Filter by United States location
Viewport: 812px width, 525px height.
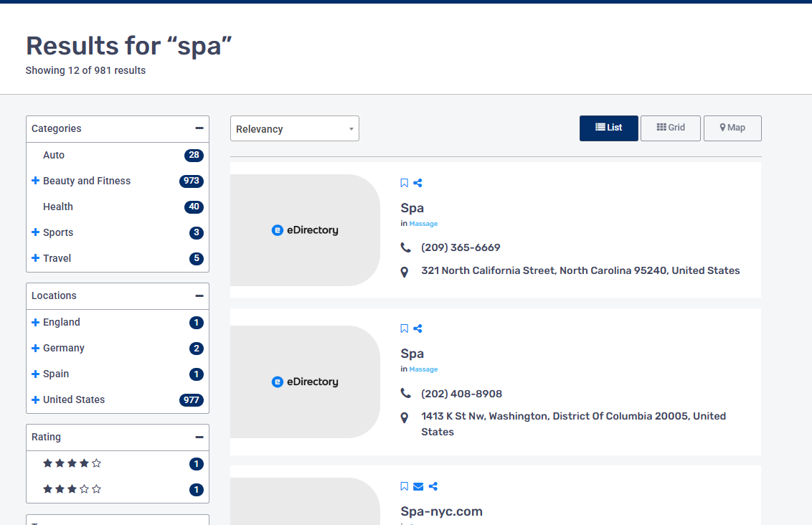tap(74, 399)
